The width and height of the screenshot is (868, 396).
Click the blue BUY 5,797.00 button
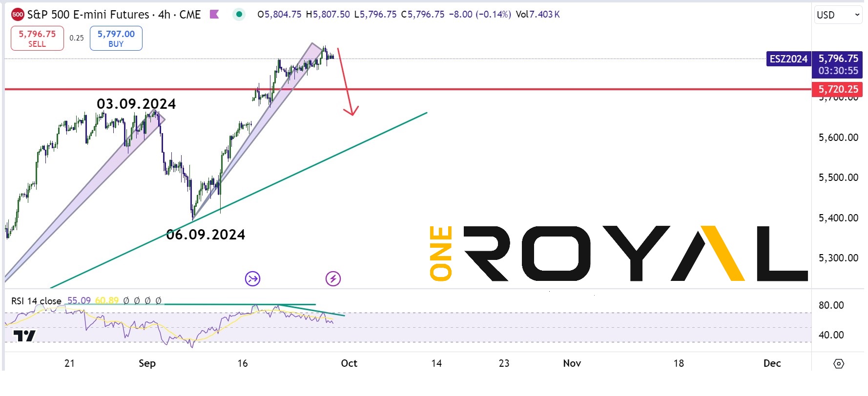pyautogui.click(x=116, y=39)
